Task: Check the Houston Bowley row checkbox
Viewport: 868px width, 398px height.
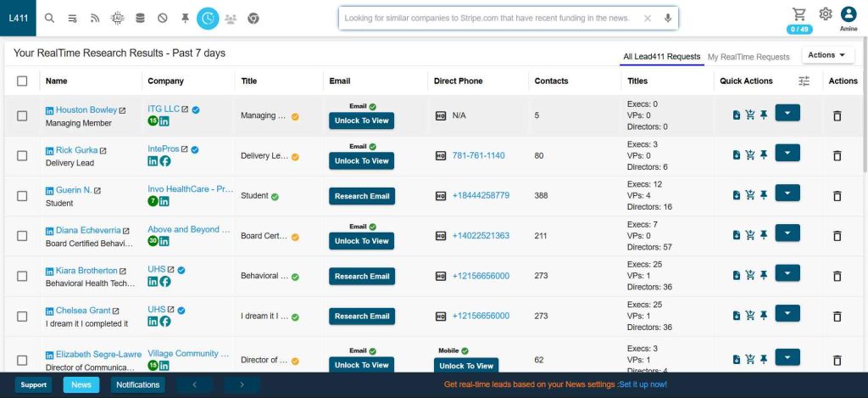Action: (x=22, y=116)
